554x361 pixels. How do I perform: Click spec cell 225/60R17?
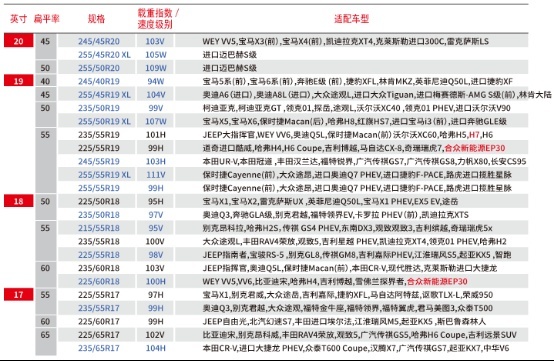(99, 321)
